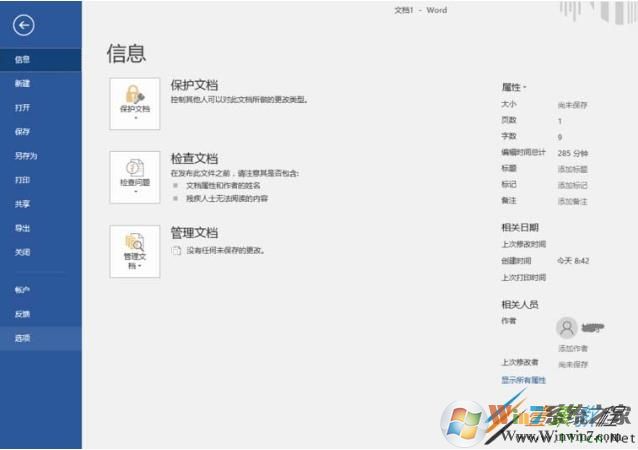Click the 添加标题 field
The width and height of the screenshot is (638, 450).
click(x=572, y=168)
